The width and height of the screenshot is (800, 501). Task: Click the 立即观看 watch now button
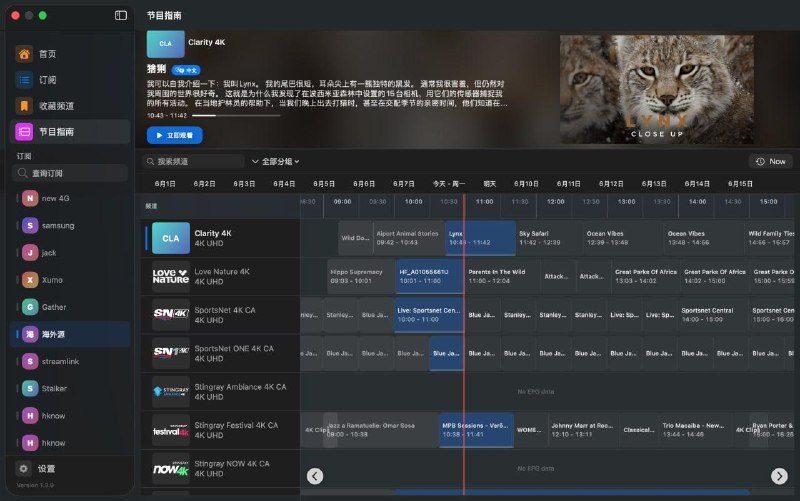pos(174,135)
